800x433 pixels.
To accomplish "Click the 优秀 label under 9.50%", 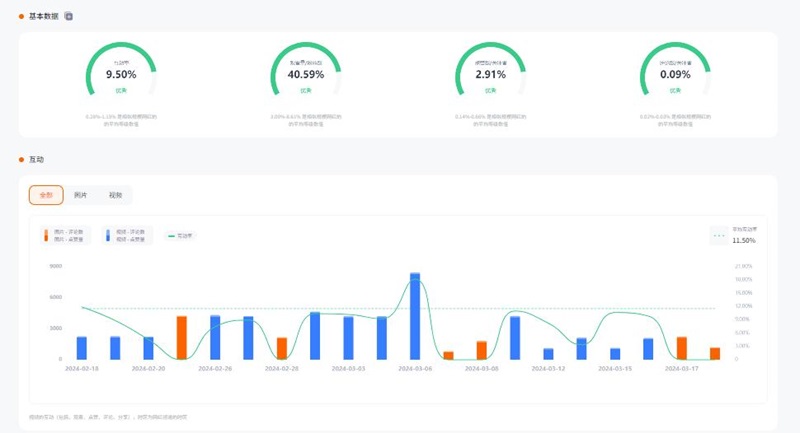I will [121, 90].
